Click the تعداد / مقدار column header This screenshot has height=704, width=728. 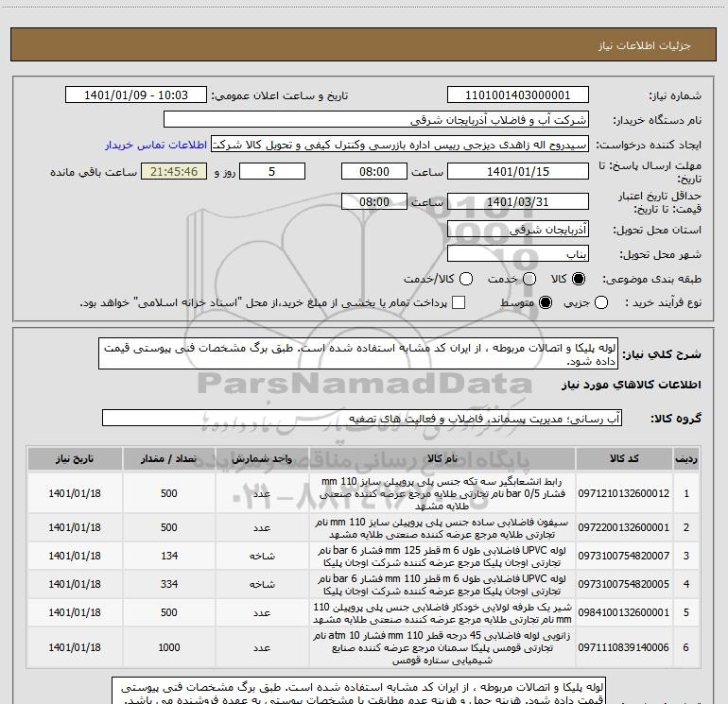click(169, 458)
